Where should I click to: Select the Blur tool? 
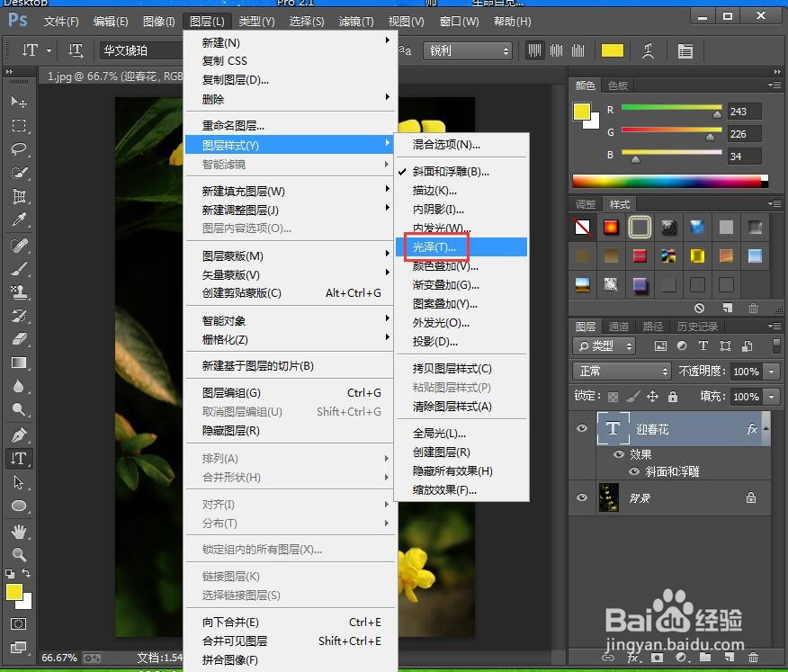click(x=19, y=386)
